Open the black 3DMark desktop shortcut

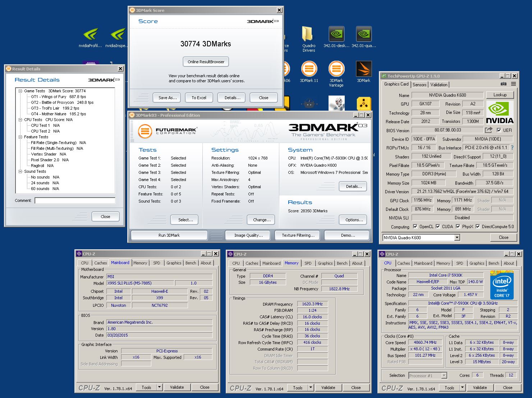click(x=363, y=72)
